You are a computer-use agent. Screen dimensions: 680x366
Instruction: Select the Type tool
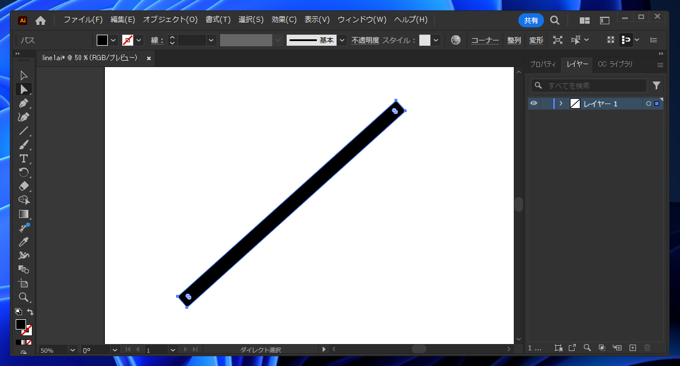[x=23, y=159]
